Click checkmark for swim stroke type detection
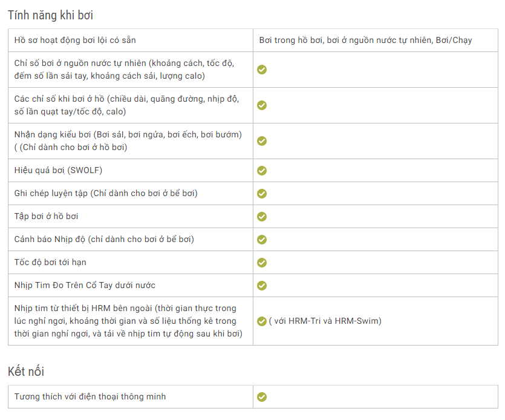The image size is (505, 420). tap(262, 141)
